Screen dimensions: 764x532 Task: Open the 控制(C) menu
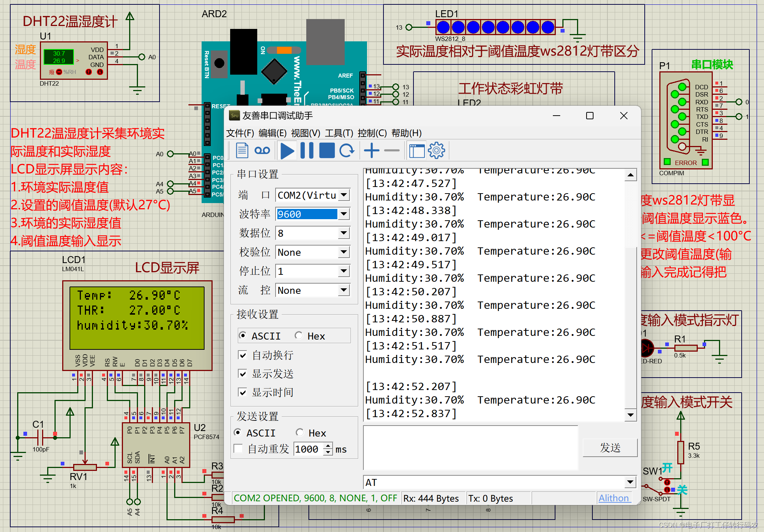click(x=372, y=133)
